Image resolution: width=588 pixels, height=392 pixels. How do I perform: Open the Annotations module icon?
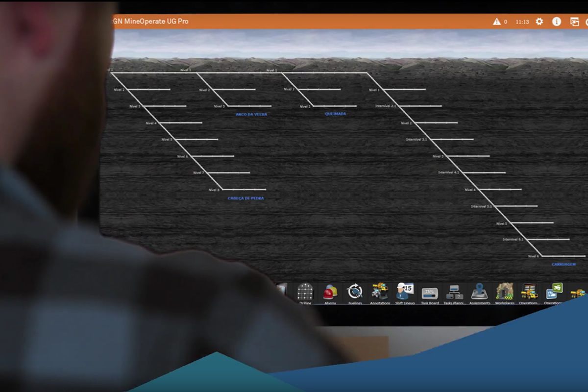pyautogui.click(x=380, y=292)
